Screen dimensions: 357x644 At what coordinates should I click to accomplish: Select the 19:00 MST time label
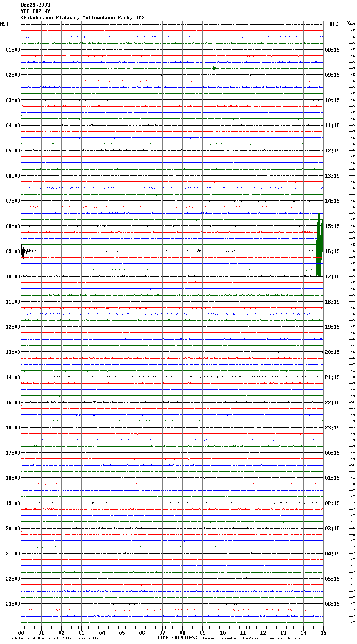[x=13, y=503]
